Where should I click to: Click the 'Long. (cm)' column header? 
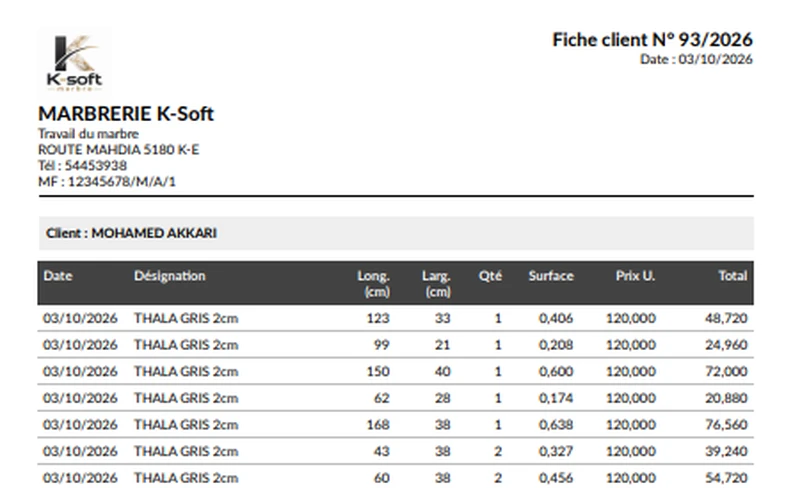coord(374,284)
